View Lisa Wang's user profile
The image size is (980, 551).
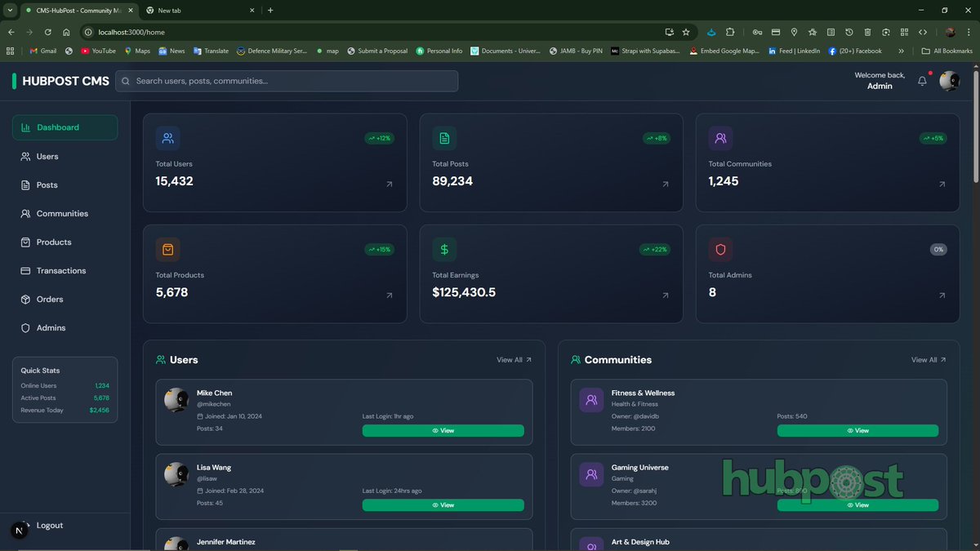tap(443, 505)
